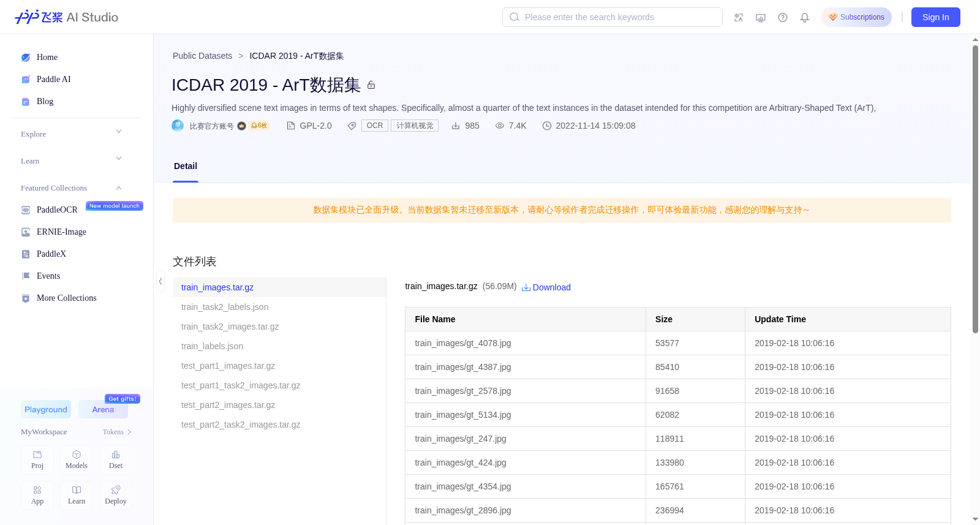Click the Sign In button
This screenshot has width=980, height=525.
pos(936,17)
